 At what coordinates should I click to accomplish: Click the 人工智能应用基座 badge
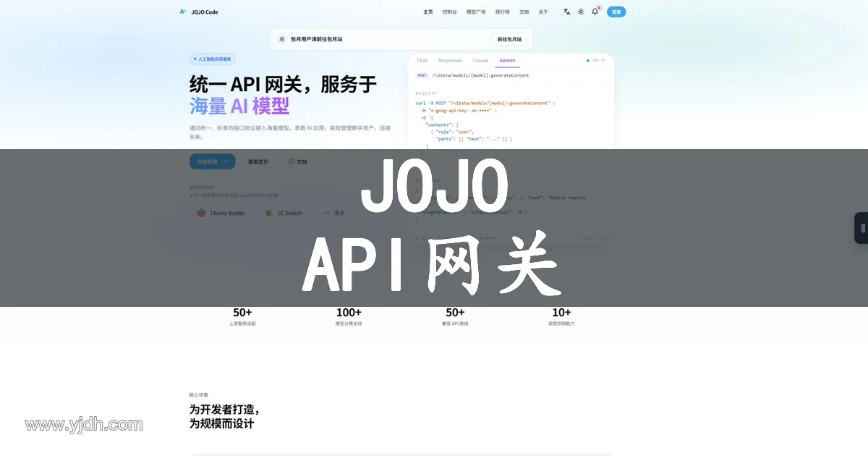(x=213, y=59)
